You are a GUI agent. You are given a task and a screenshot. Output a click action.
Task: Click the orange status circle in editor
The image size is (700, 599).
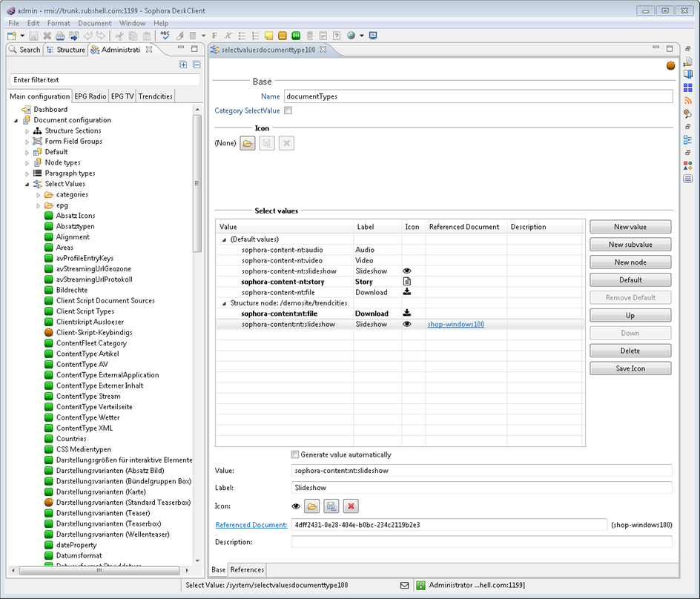pyautogui.click(x=670, y=66)
